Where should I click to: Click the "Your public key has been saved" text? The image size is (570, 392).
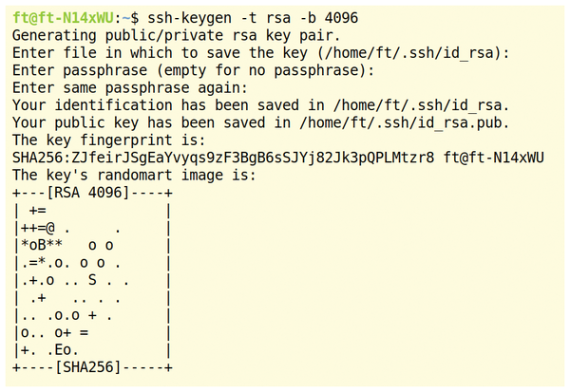coord(142,122)
